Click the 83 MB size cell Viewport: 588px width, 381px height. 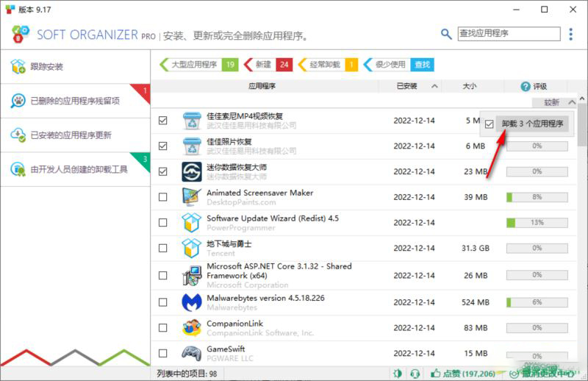click(476, 328)
